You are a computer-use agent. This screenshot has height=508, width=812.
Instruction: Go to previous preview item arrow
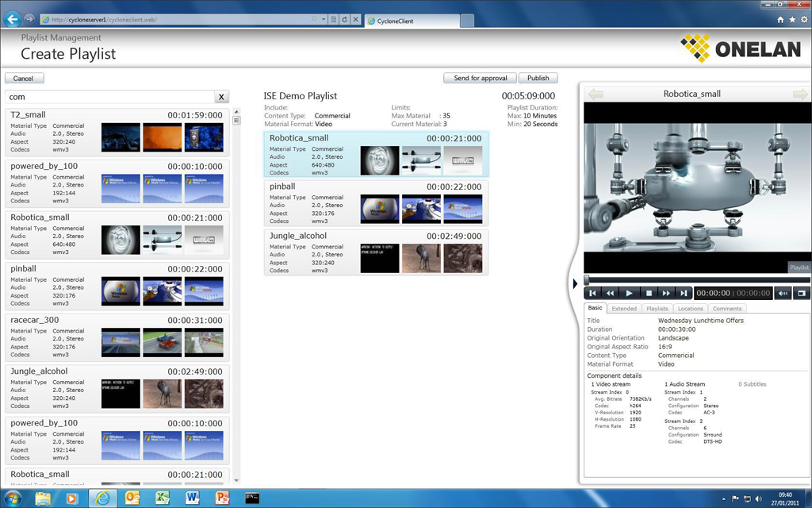click(596, 94)
